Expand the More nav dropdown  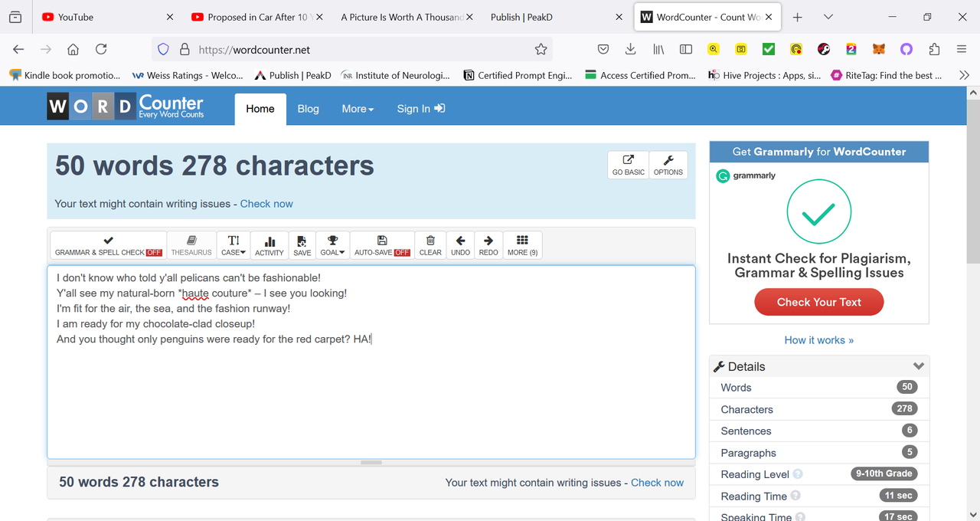coord(358,109)
